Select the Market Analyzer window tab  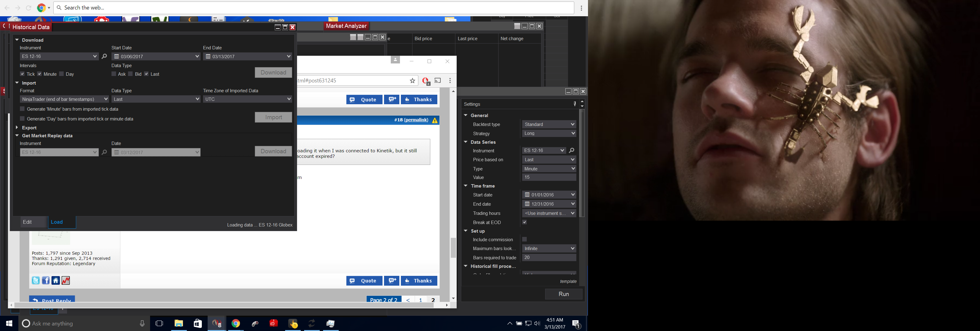pyautogui.click(x=346, y=26)
